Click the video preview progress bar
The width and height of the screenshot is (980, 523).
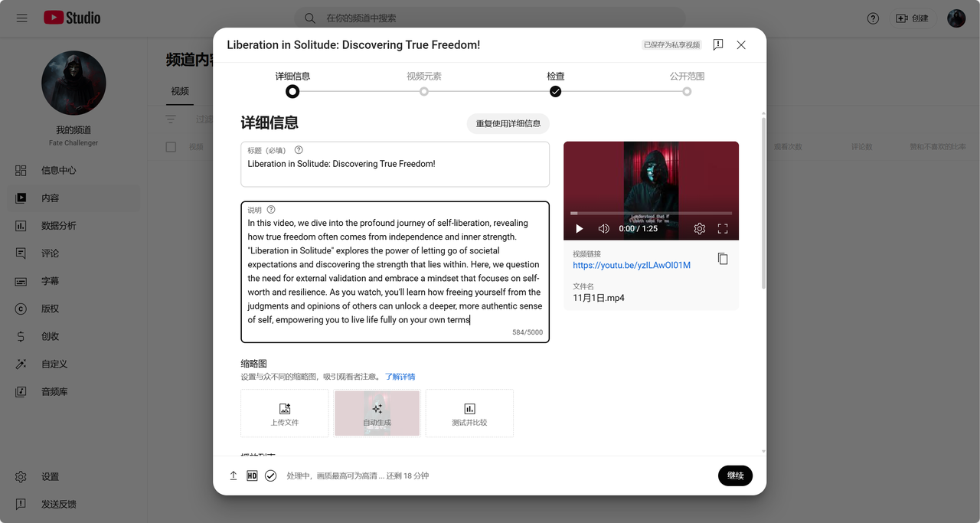pyautogui.click(x=651, y=213)
